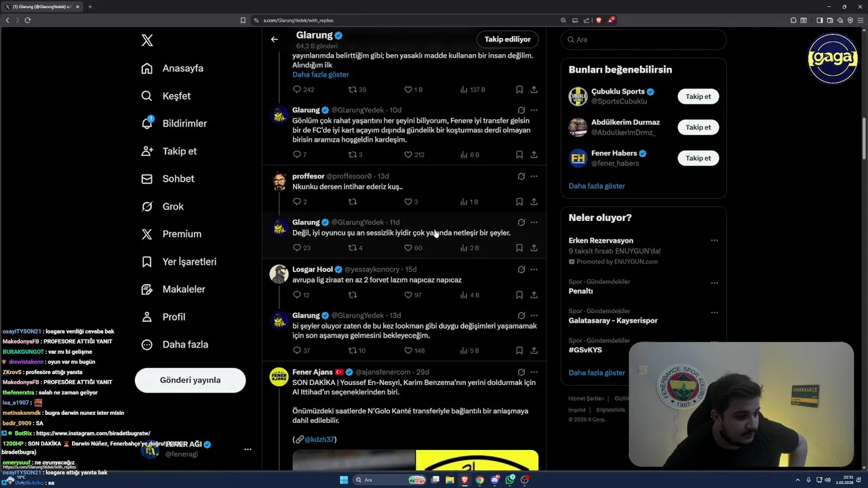Open Premium page
Image resolution: width=868 pixels, height=488 pixels.
pos(171,234)
